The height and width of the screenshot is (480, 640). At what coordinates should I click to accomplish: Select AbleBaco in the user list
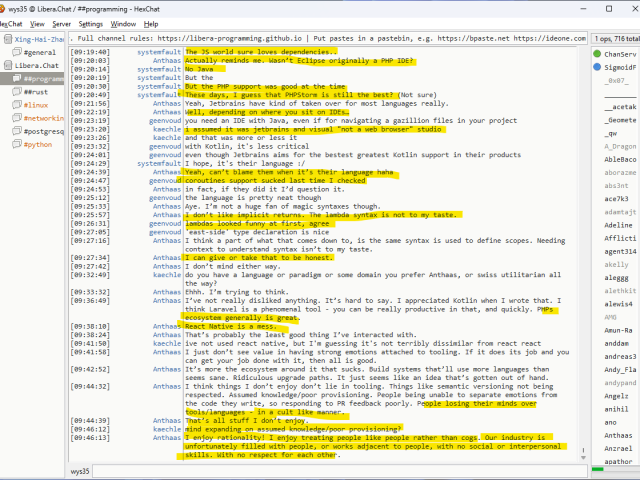[619, 158]
